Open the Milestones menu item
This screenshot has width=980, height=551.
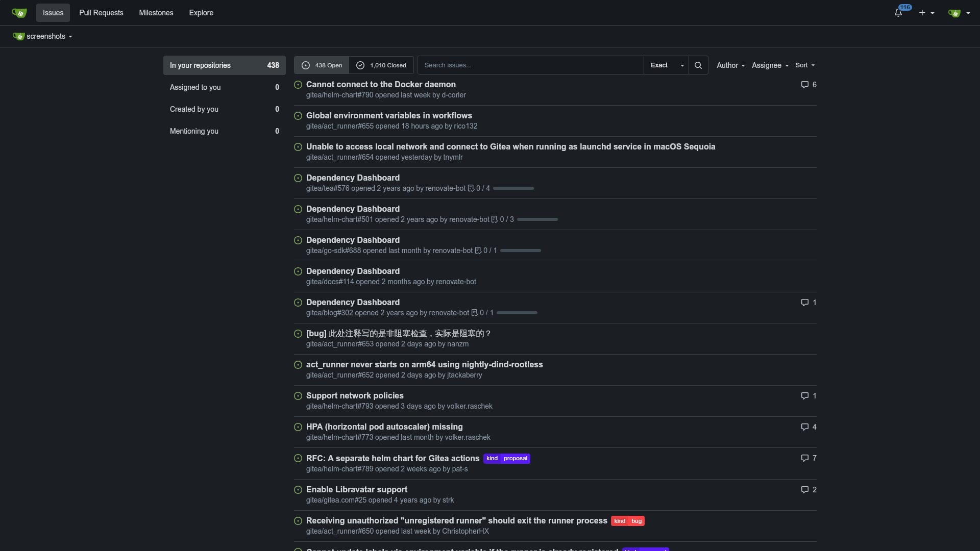click(156, 13)
